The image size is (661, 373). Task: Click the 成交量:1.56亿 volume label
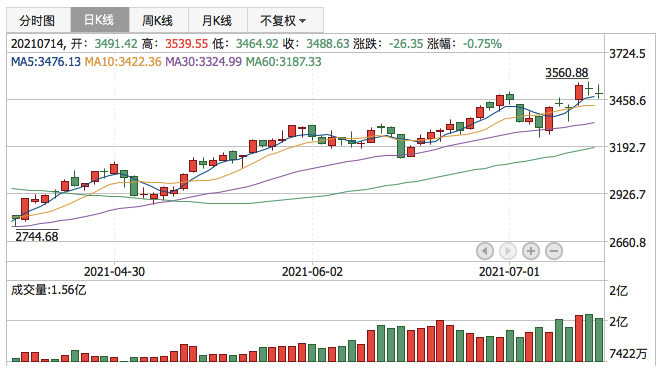[x=48, y=290]
